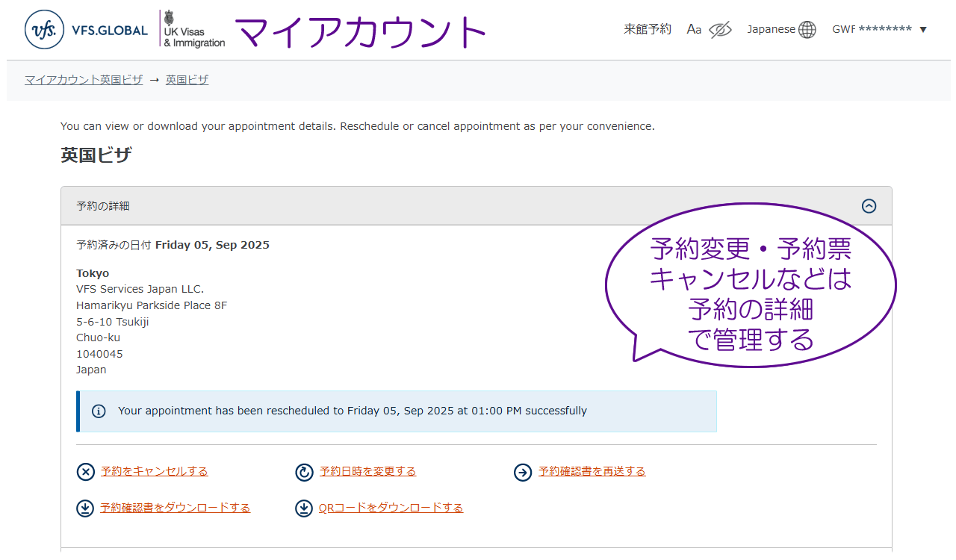Open the Japanese language selector
This screenshot has width=956, height=560.
[771, 30]
